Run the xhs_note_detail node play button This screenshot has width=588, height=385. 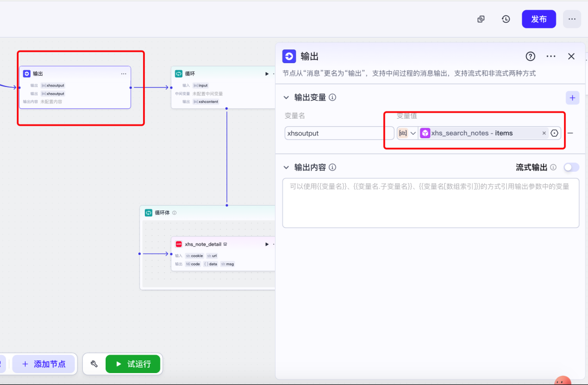pyautogui.click(x=267, y=244)
